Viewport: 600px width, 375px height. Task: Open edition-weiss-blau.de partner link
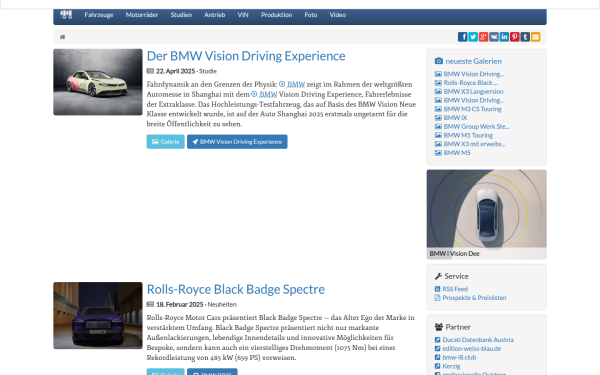[471, 349]
